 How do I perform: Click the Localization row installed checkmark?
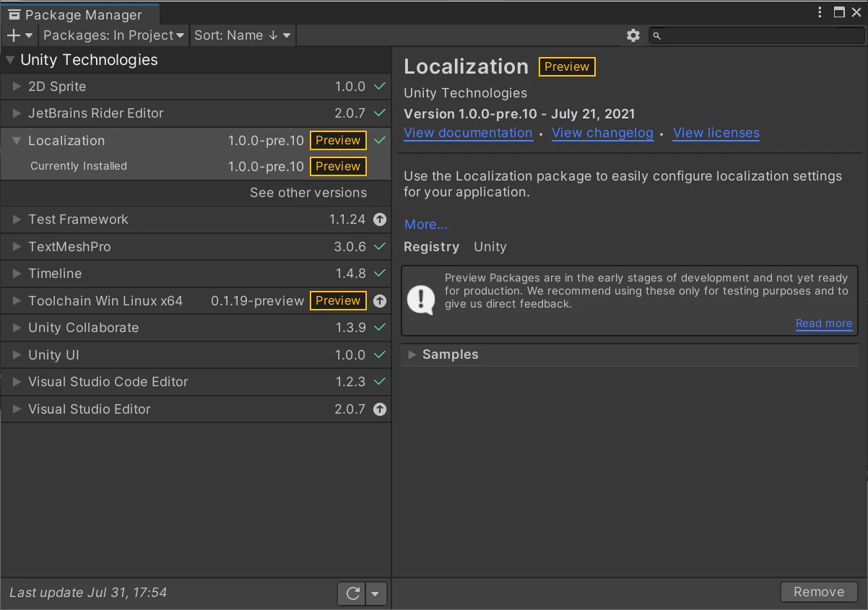pyautogui.click(x=380, y=141)
